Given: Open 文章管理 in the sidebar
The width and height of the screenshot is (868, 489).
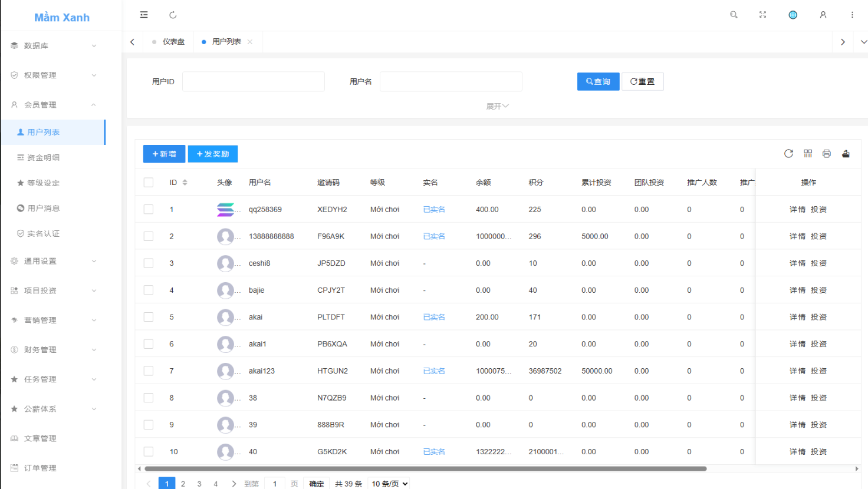Looking at the screenshot, I should coord(53,438).
